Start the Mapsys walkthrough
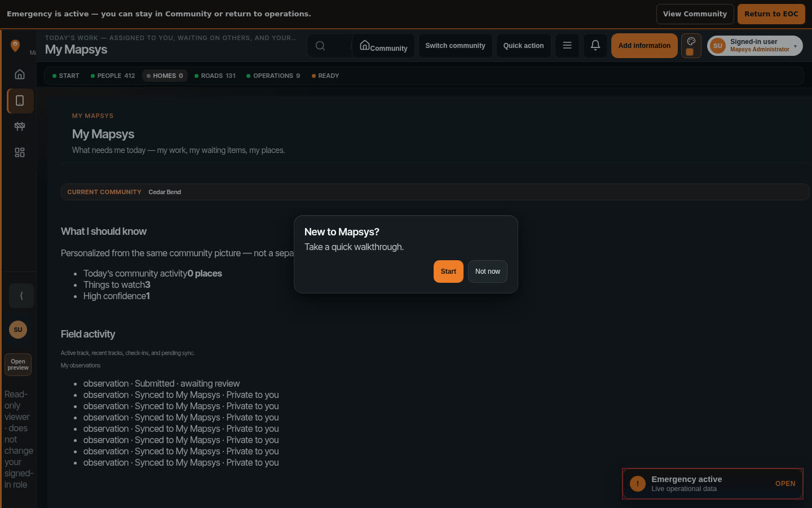 448,271
